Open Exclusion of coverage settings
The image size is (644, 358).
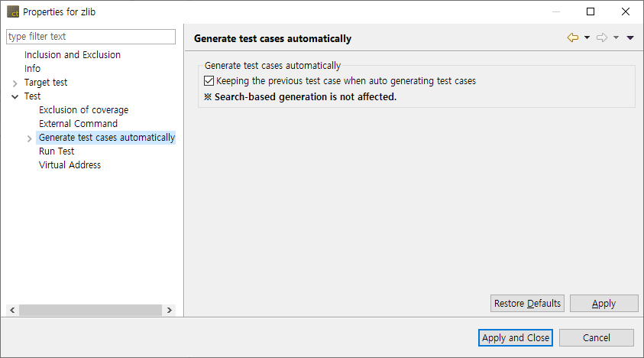tap(83, 110)
